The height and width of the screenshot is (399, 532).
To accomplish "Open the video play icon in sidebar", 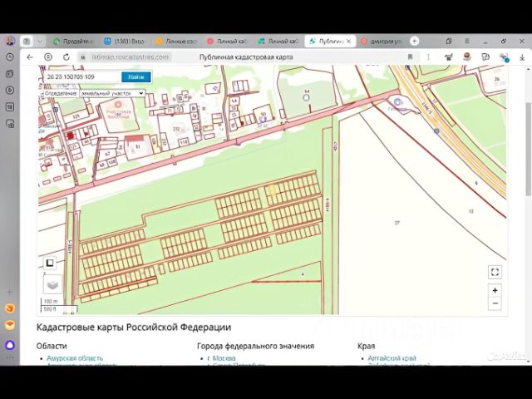I will (x=10, y=91).
